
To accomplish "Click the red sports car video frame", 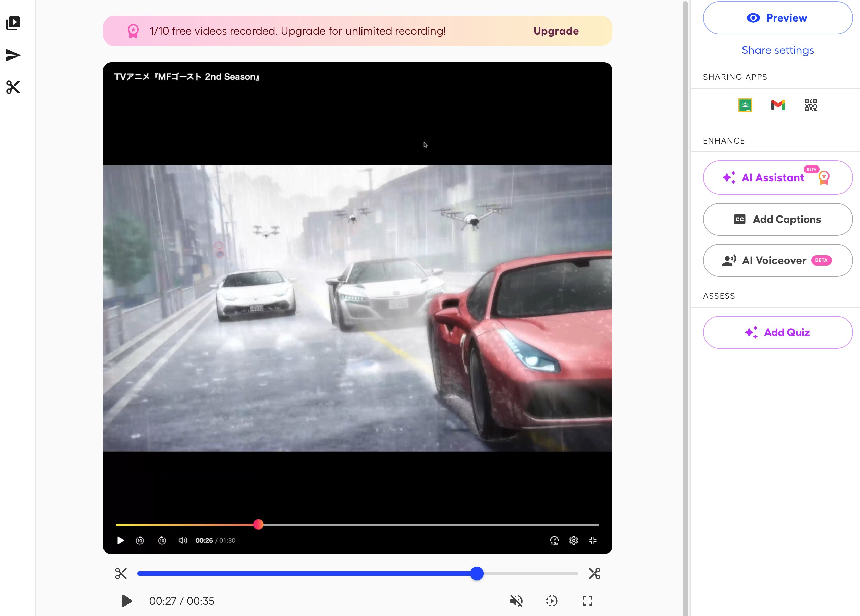I will point(357,308).
